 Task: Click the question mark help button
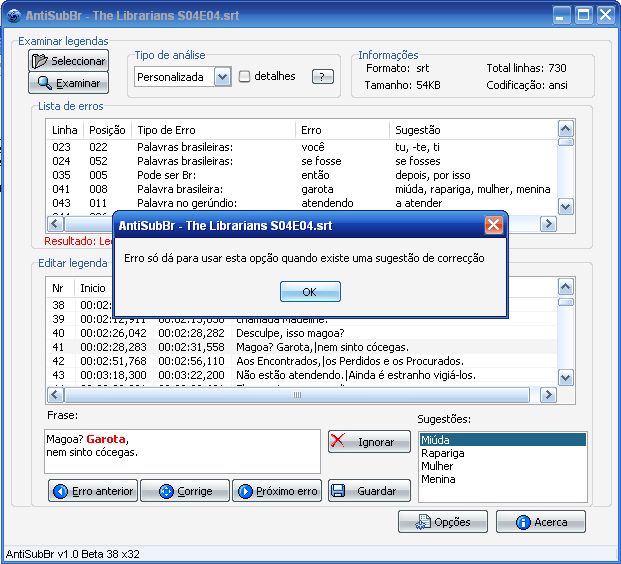click(x=322, y=76)
